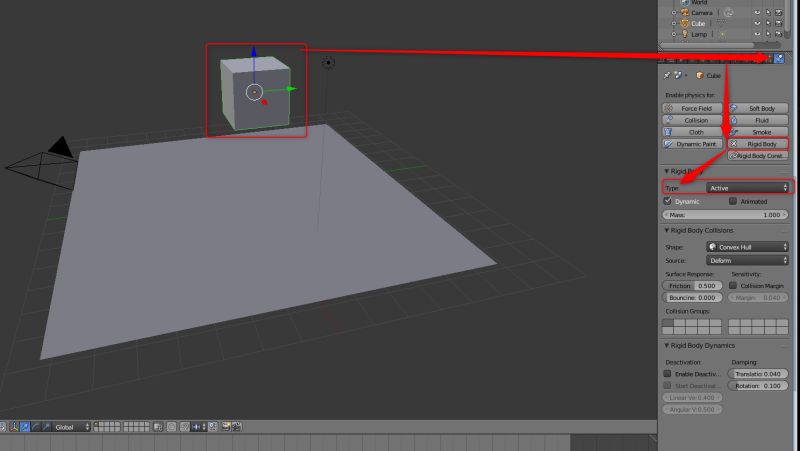
Task: Check Enable Deactivation checkbox
Action: coord(667,373)
